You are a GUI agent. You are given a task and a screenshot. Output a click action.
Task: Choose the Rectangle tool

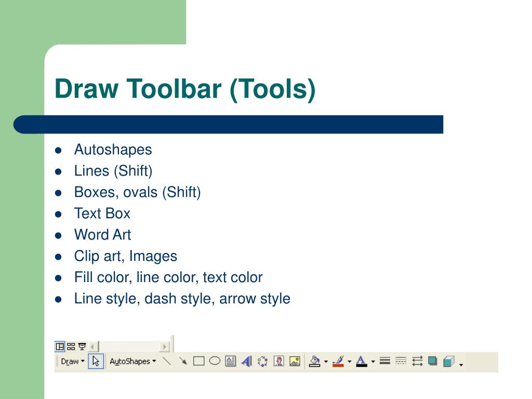pos(199,362)
